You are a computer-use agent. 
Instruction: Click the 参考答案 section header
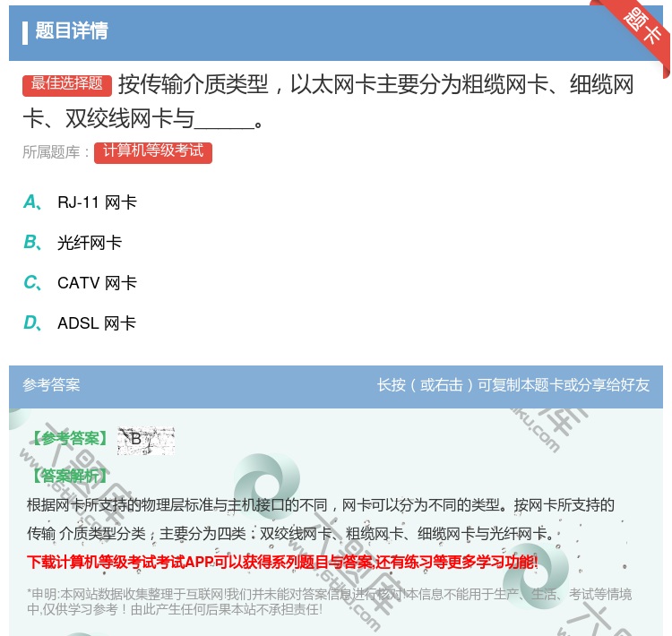(51, 385)
